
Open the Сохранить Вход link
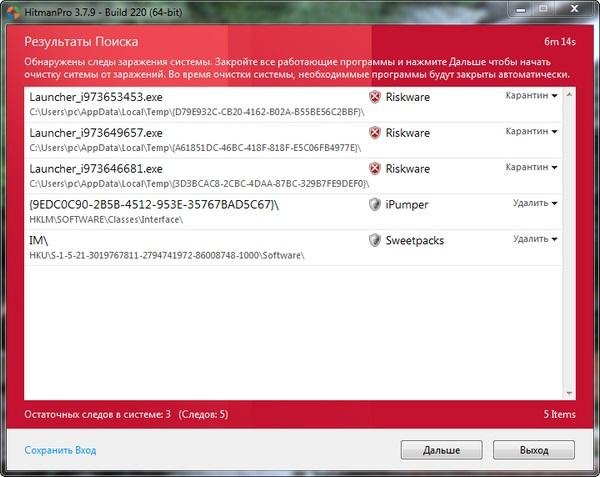60,450
